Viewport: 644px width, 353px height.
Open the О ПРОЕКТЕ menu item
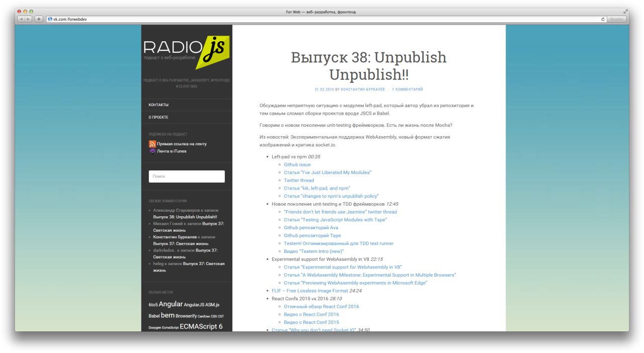158,117
